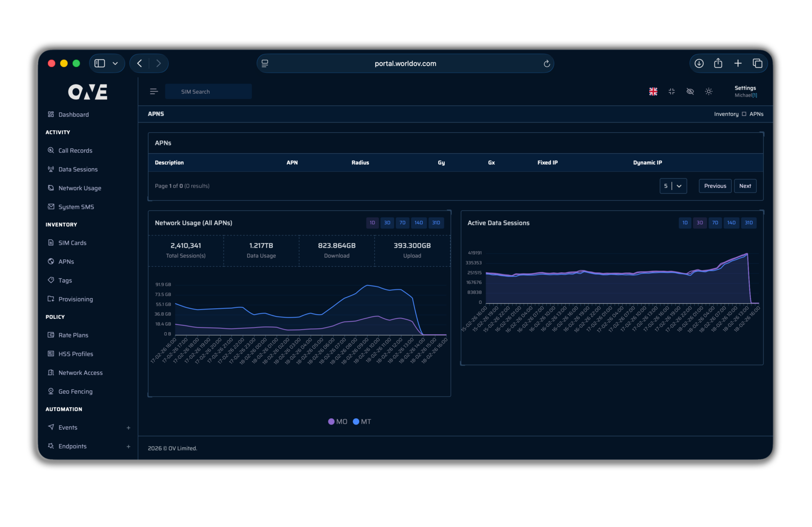Toggle light mode with sun icon
812x527 pixels.
coord(708,92)
